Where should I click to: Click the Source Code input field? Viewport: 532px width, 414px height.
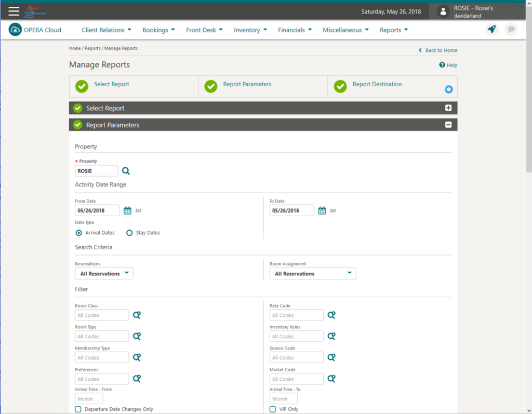[x=297, y=357]
